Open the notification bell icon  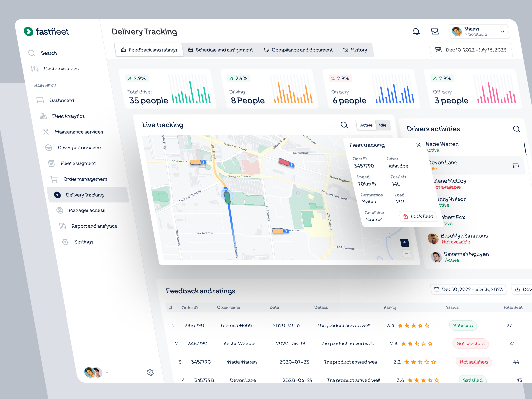(x=416, y=31)
